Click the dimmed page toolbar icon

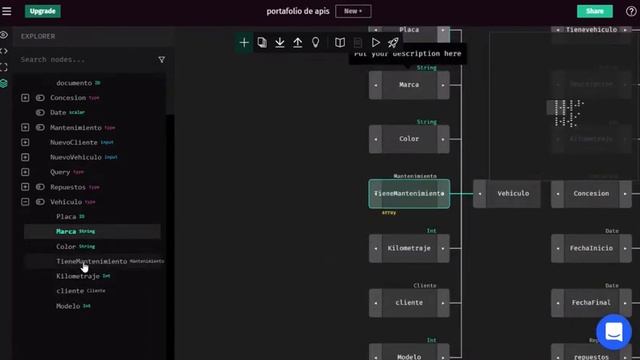click(358, 42)
